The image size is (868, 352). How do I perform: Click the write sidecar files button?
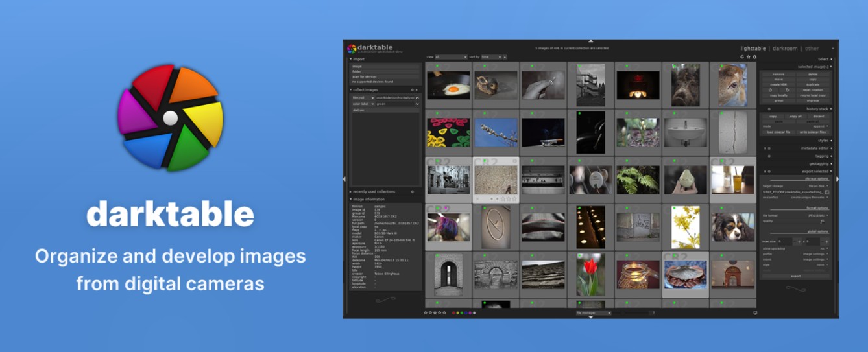(x=813, y=132)
